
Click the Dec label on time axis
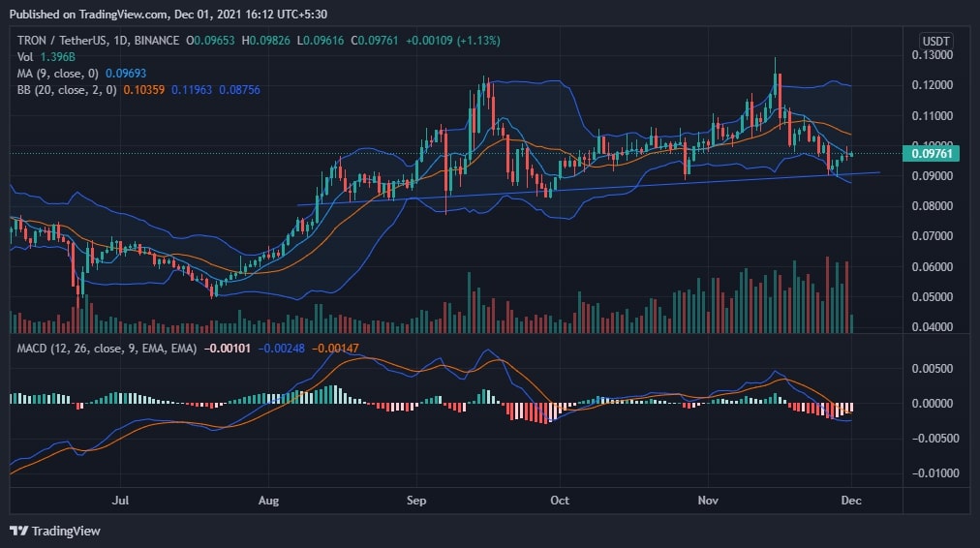point(851,501)
